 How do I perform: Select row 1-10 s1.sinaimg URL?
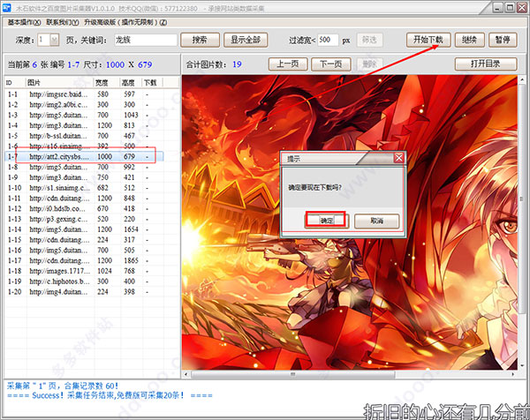point(84,188)
